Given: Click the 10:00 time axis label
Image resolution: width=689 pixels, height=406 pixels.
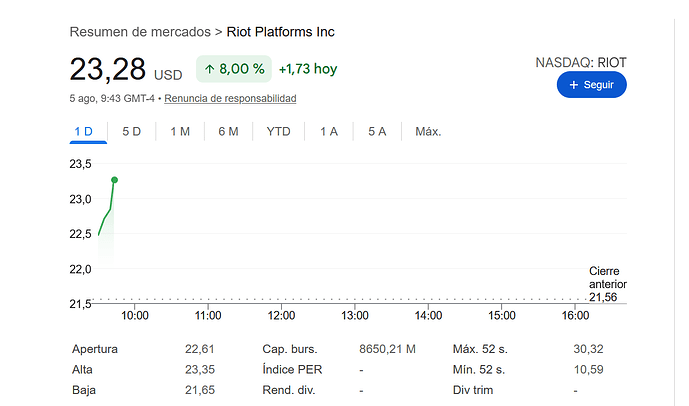Looking at the screenshot, I should point(135,315).
